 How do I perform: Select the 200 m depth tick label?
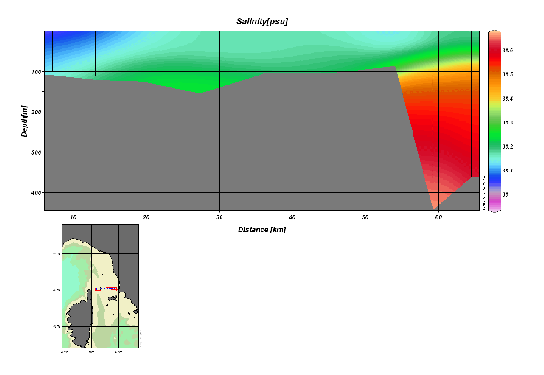coord(36,112)
